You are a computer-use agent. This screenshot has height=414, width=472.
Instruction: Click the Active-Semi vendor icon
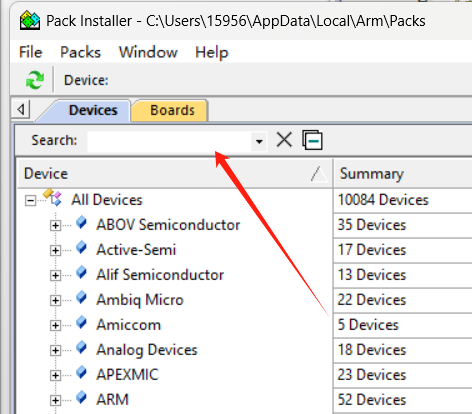pyautogui.click(x=81, y=247)
